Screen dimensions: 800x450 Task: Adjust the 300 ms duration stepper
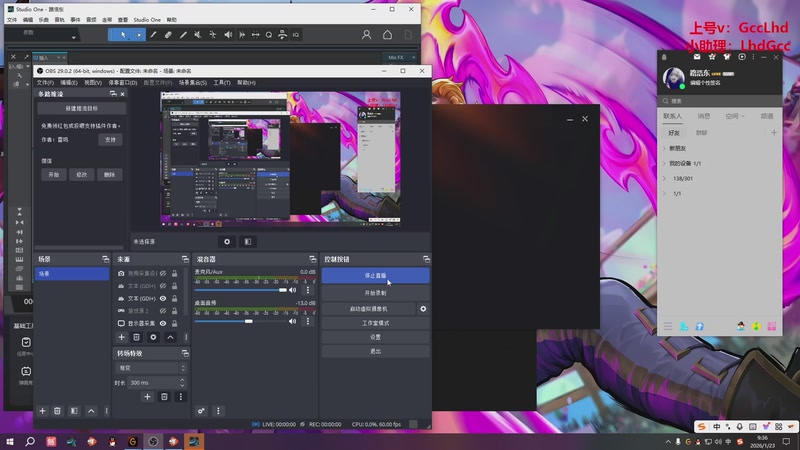pos(182,382)
